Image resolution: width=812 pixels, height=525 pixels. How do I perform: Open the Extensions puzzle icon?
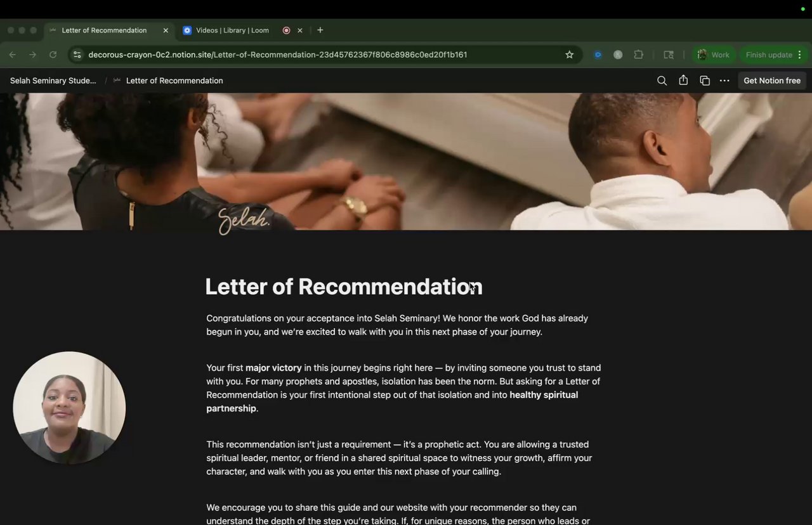(639, 55)
